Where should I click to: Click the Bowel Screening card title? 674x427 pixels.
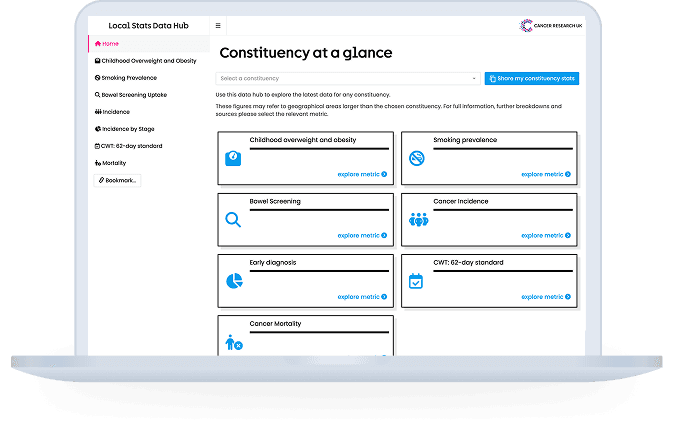point(275,201)
